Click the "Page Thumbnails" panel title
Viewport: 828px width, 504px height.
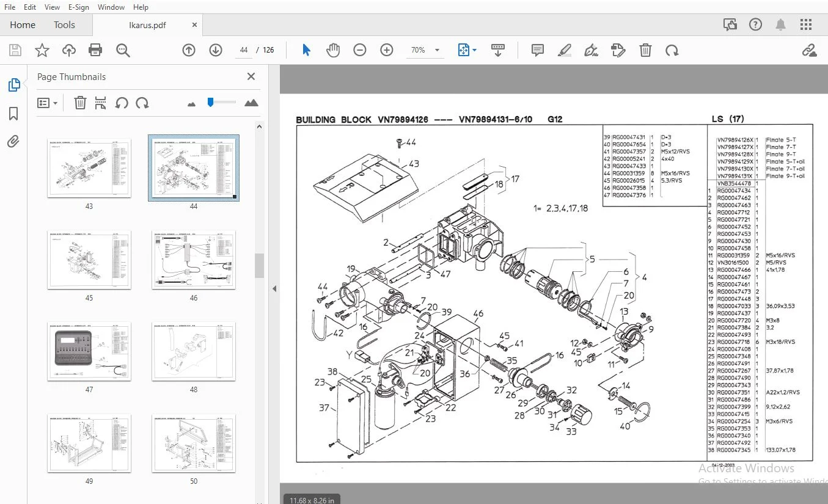71,77
